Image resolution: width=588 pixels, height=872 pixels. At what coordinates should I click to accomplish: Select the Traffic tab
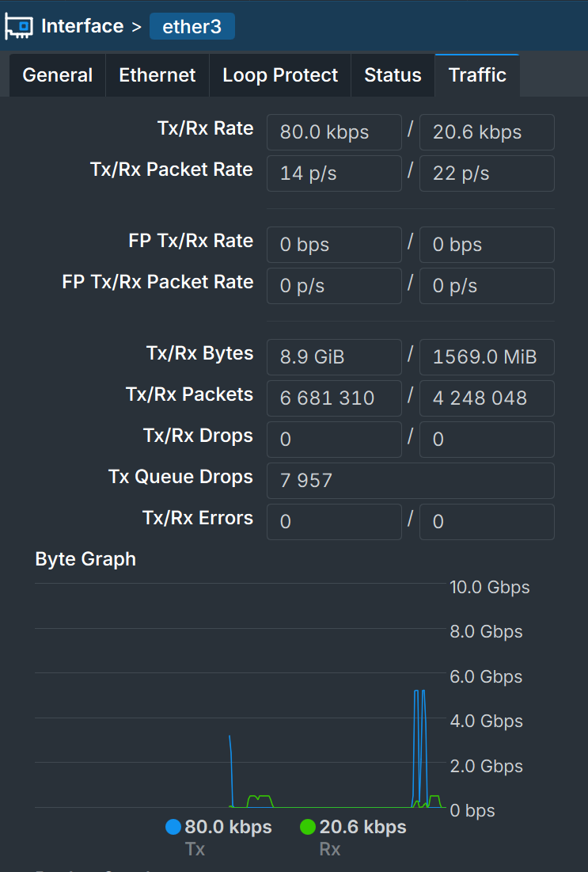[x=477, y=75]
